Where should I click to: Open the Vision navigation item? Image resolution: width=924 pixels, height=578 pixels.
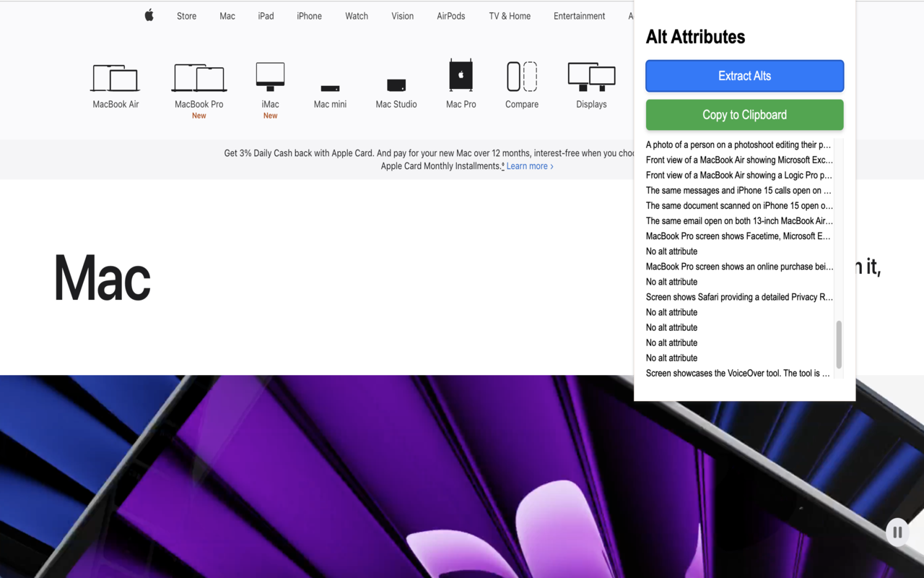coord(403,16)
